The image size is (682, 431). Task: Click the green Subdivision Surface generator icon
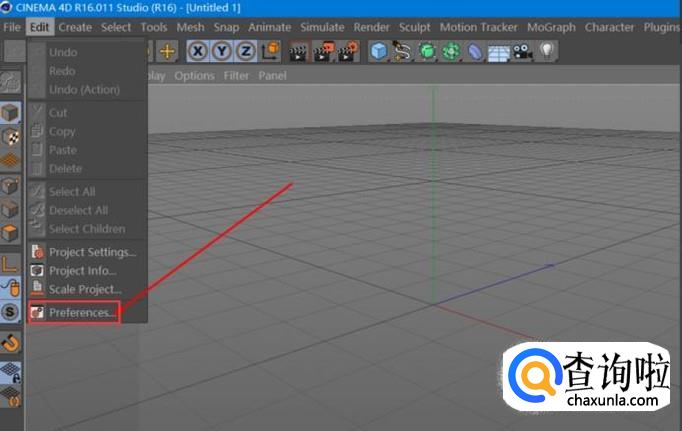tap(427, 51)
